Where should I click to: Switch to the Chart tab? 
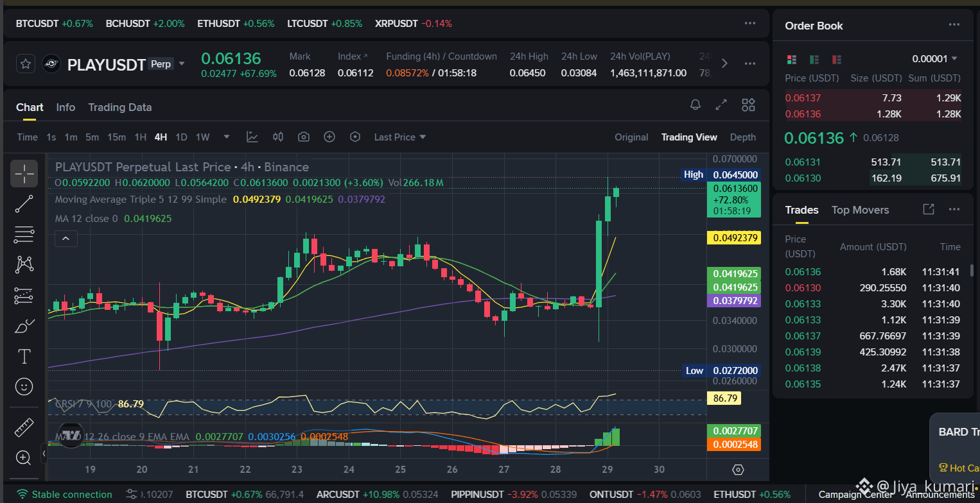[x=30, y=107]
